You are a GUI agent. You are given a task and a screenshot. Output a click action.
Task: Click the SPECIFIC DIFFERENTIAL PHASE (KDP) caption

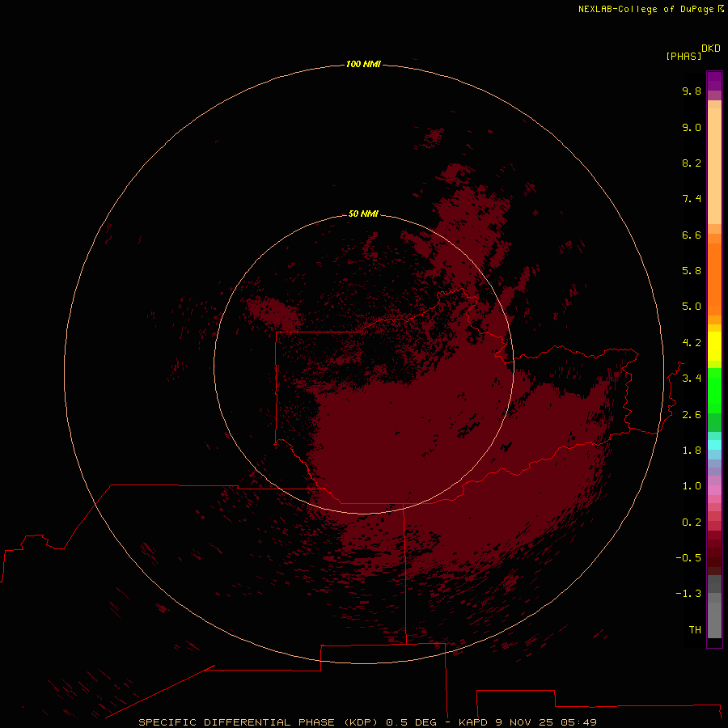click(257, 722)
